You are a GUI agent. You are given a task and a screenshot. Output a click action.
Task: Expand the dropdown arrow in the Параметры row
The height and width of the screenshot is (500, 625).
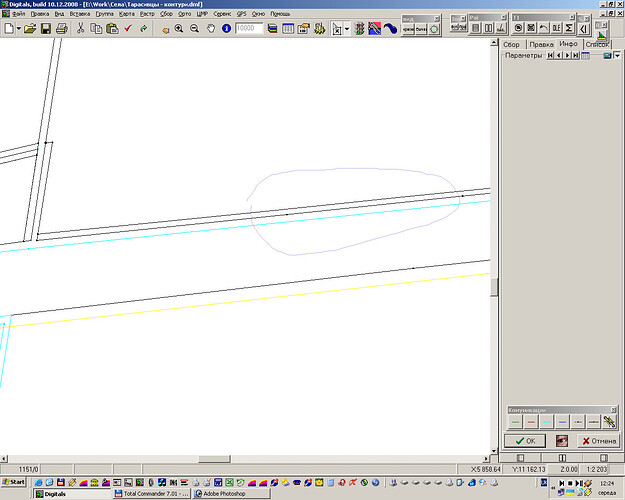pyautogui.click(x=617, y=55)
